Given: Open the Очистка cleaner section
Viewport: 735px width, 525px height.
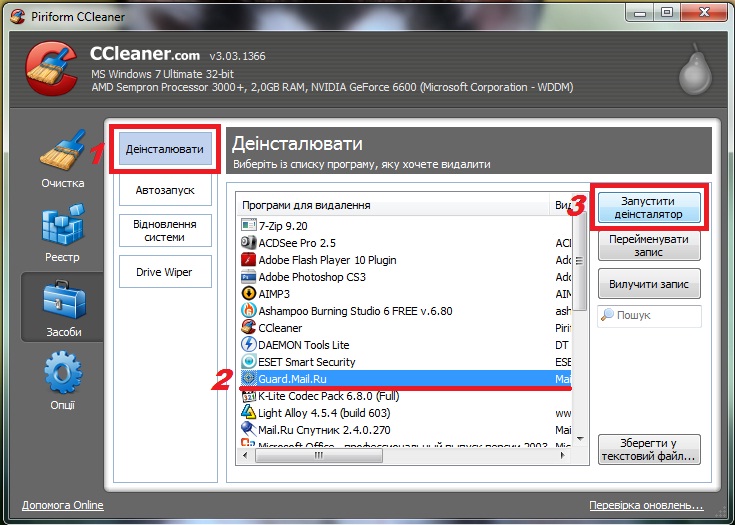Looking at the screenshot, I should (x=63, y=159).
